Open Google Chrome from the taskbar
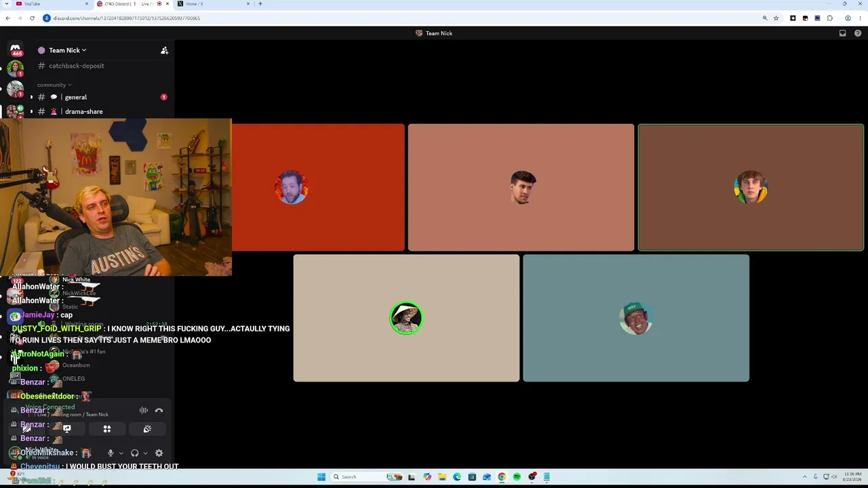 (502, 477)
